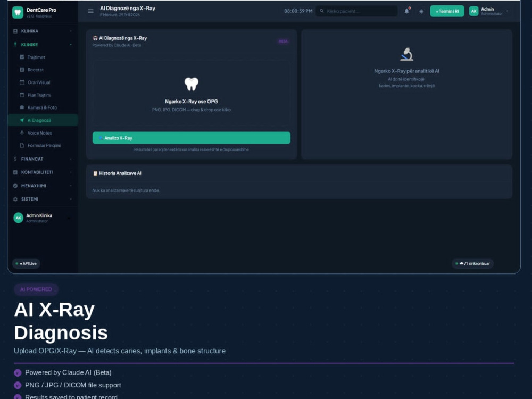The image size is (532, 399).
Task: Open Plan Trajtimi in sidebar
Action: click(39, 95)
